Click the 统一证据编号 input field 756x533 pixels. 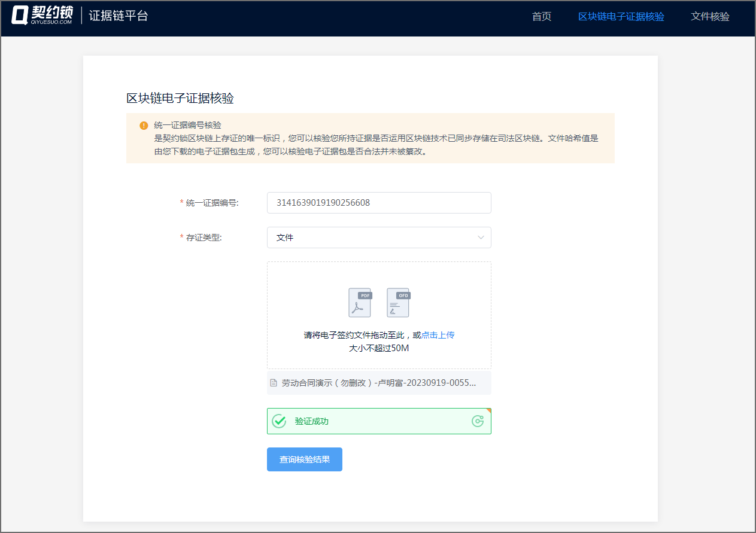point(379,203)
